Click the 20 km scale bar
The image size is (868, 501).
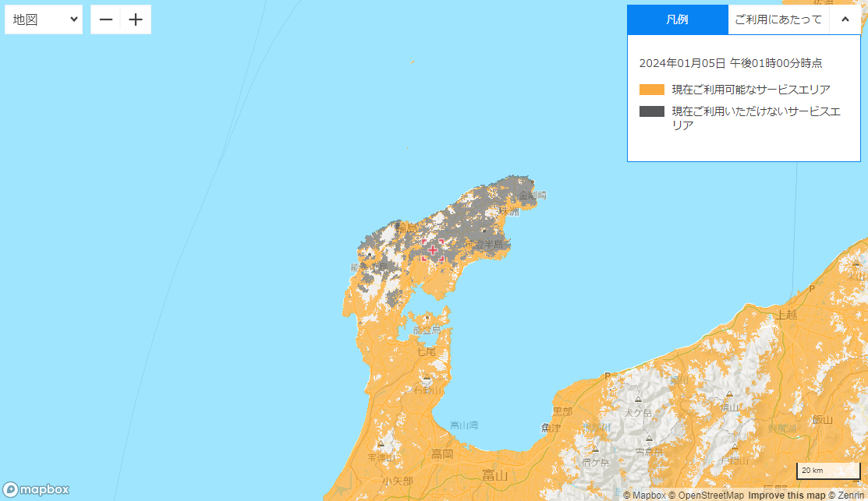[x=828, y=471]
